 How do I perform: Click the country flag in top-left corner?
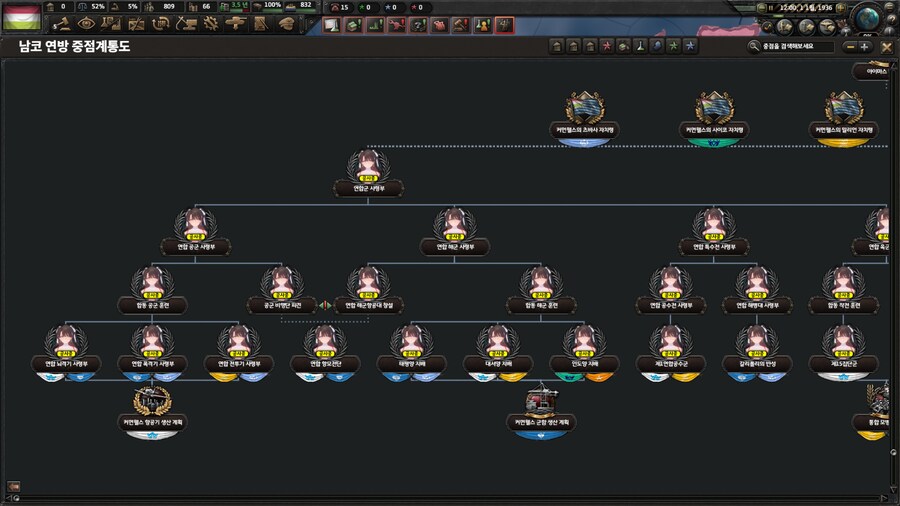click(21, 16)
